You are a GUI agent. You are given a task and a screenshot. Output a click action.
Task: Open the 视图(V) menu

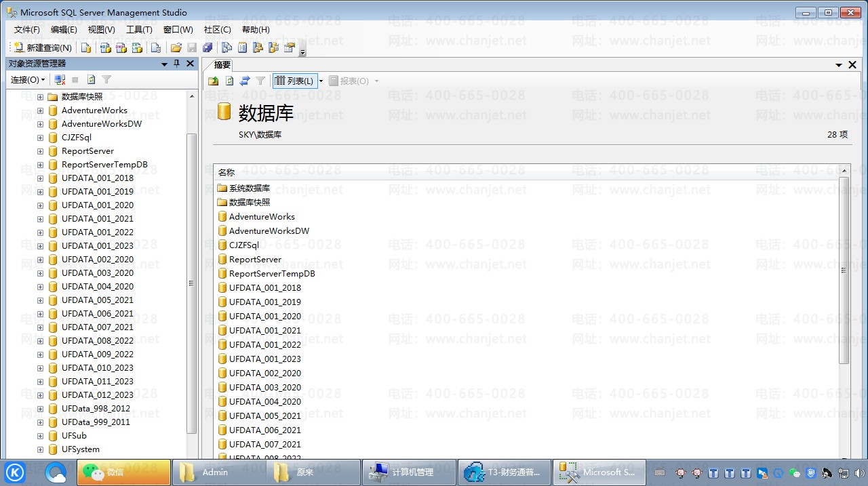(102, 30)
